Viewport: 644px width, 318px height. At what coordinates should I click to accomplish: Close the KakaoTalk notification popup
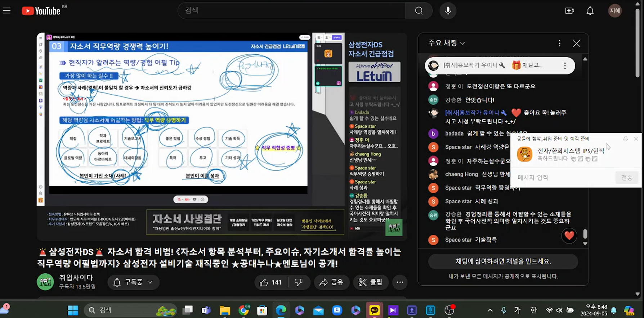[636, 139]
